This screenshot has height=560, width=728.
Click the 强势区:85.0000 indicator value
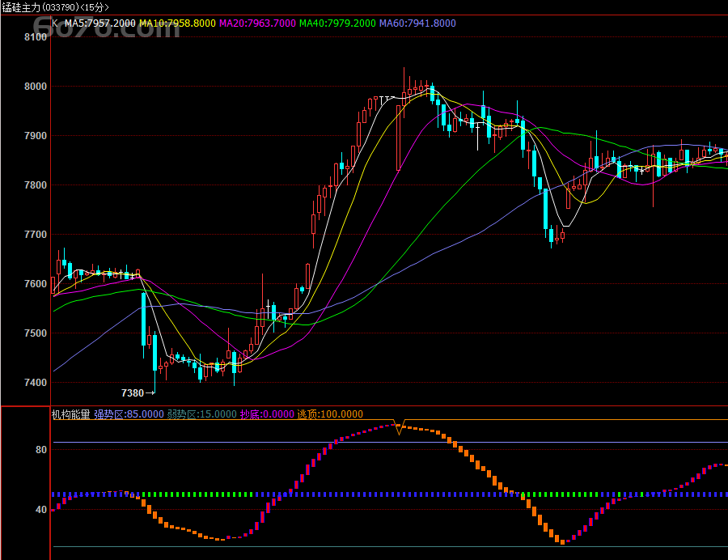[x=129, y=414]
